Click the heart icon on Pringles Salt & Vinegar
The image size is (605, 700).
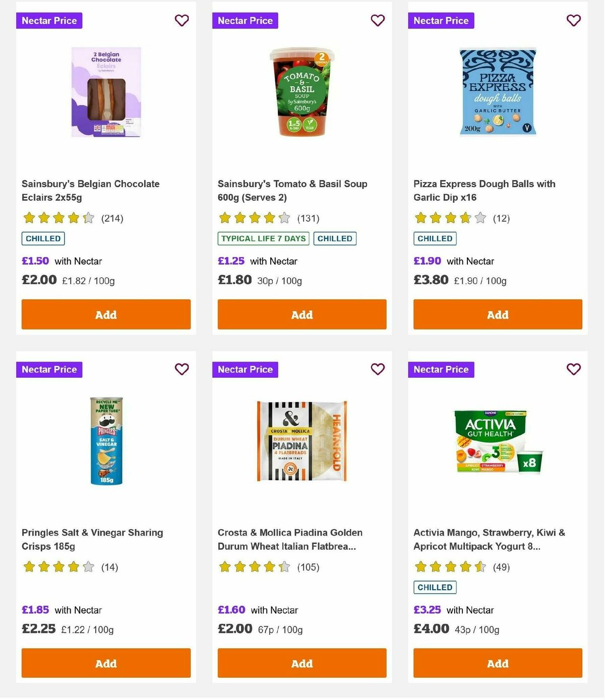181,369
